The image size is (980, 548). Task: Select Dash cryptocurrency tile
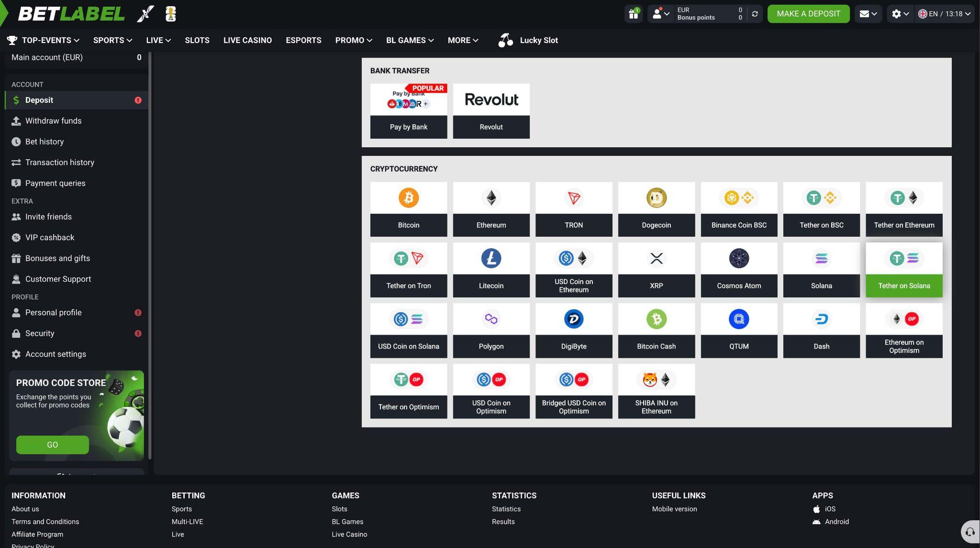coord(821,330)
